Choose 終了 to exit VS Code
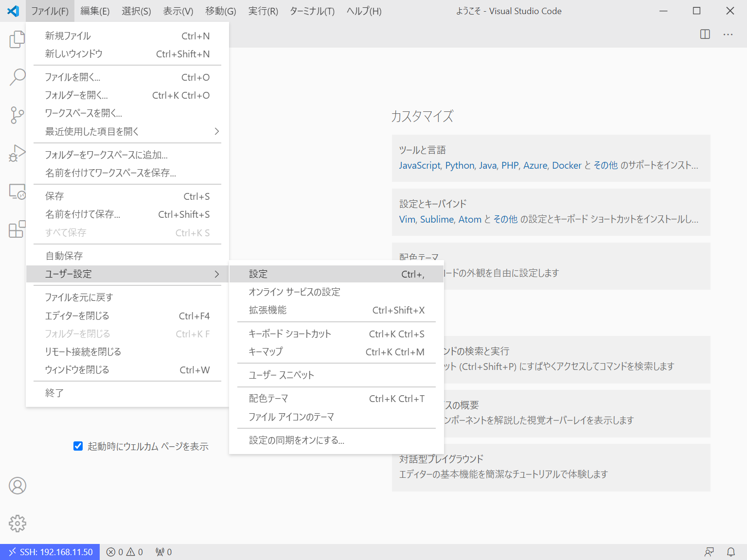 [x=127, y=393]
